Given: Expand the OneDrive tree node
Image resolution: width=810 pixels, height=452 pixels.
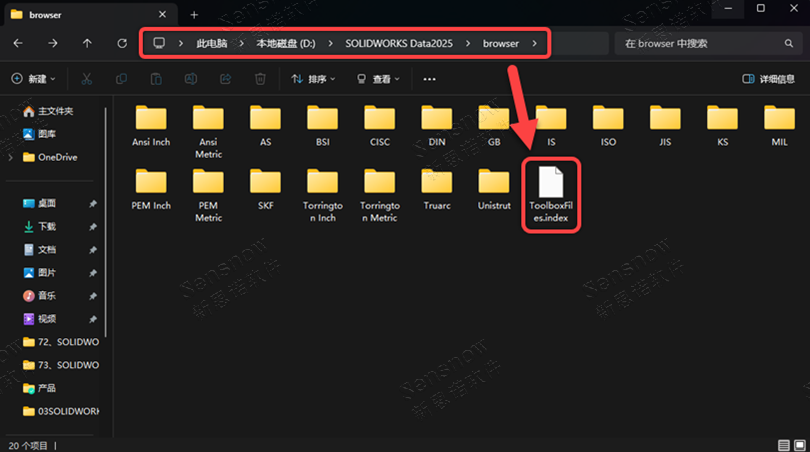Looking at the screenshot, I should point(10,157).
